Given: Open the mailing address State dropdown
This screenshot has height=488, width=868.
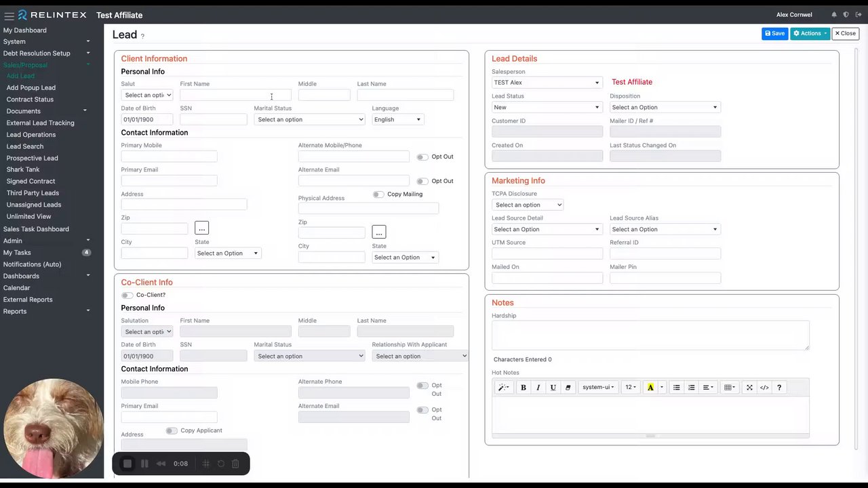Looking at the screenshot, I should pos(227,253).
